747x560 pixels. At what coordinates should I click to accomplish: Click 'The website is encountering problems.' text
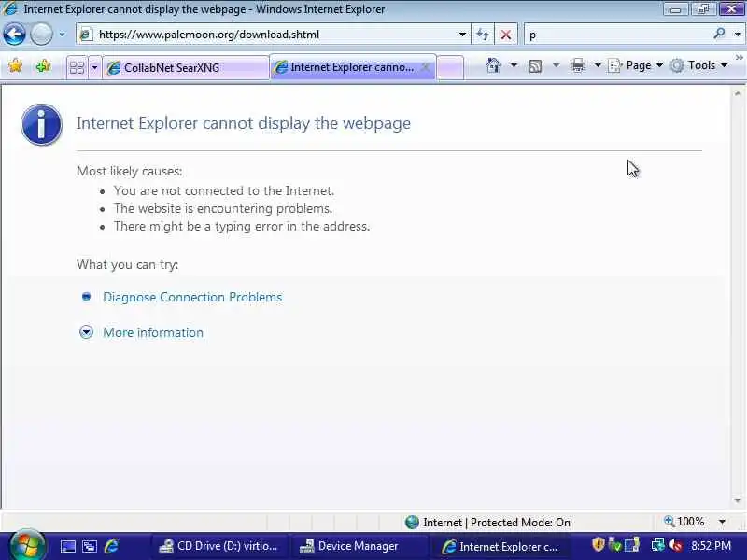pyautogui.click(x=223, y=208)
